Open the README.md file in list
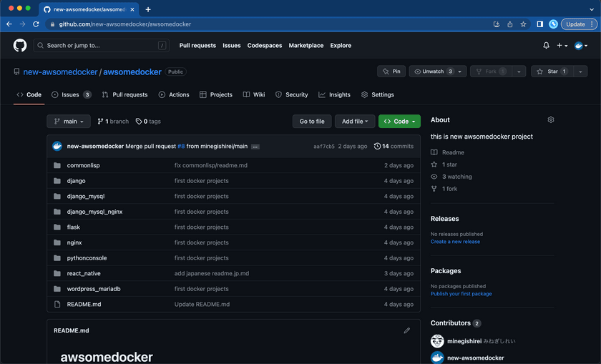 pos(84,304)
